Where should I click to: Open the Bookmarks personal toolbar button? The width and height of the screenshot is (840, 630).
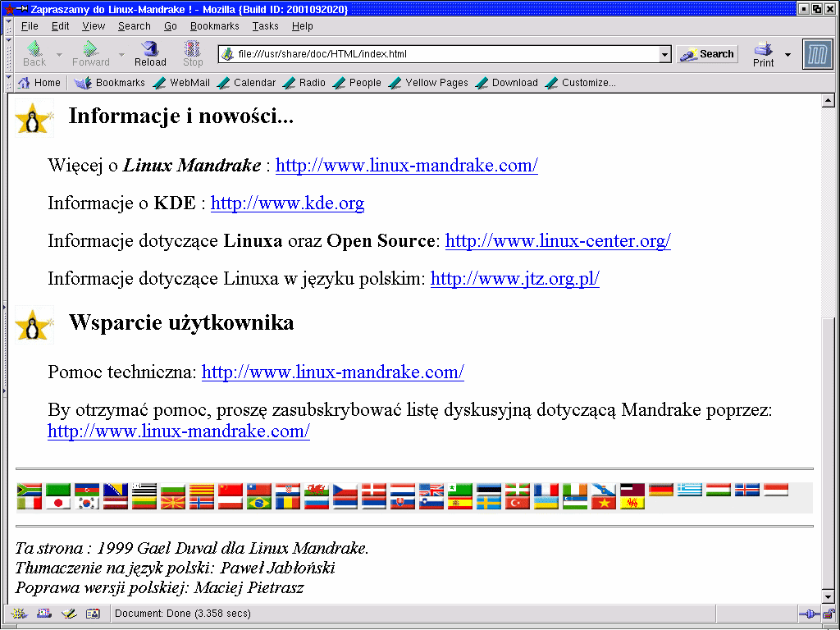[x=109, y=83]
